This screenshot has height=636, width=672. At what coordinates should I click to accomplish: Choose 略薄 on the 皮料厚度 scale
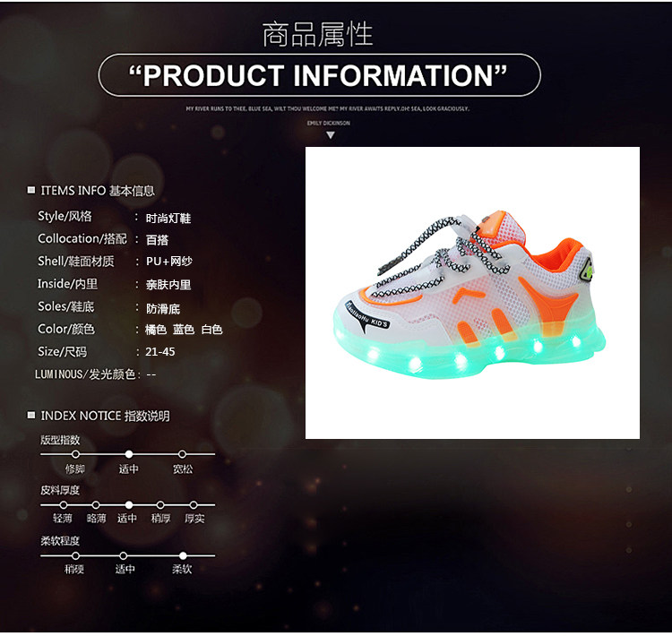[96, 505]
